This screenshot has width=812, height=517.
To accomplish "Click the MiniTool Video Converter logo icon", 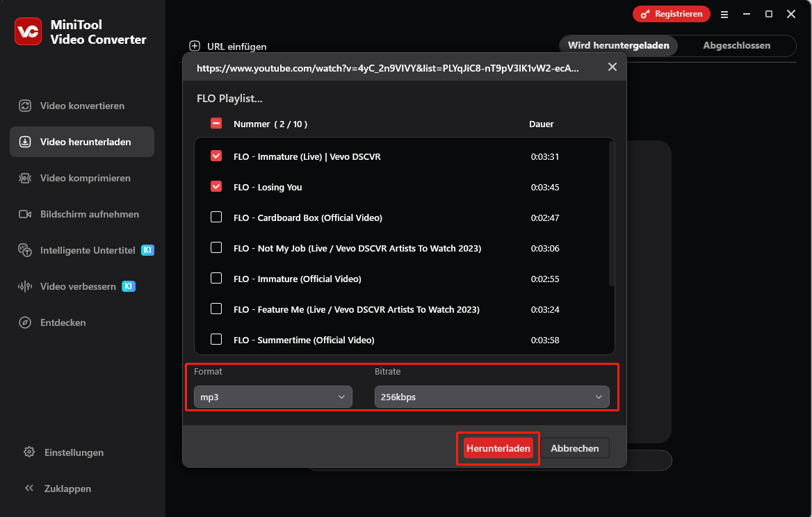I will [28, 31].
